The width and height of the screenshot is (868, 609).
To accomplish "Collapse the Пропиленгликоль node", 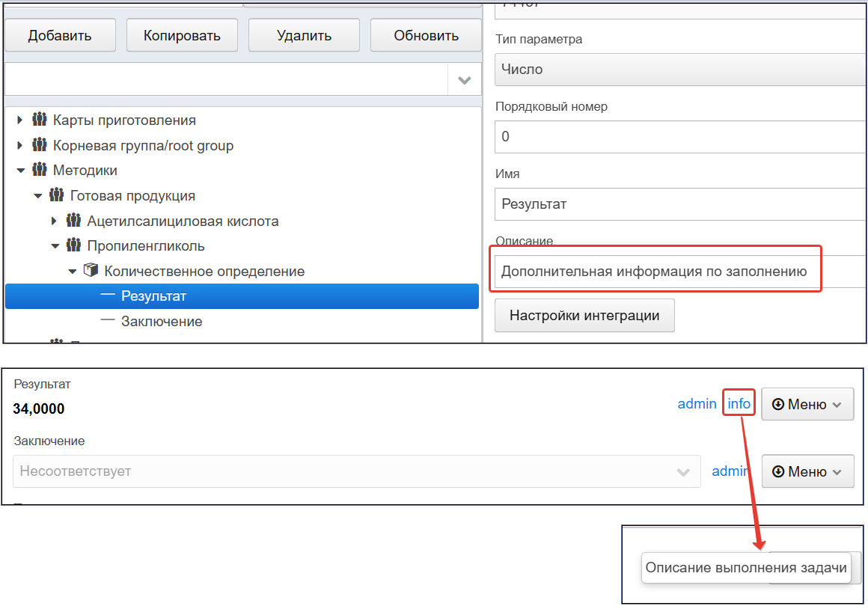I will [x=55, y=246].
